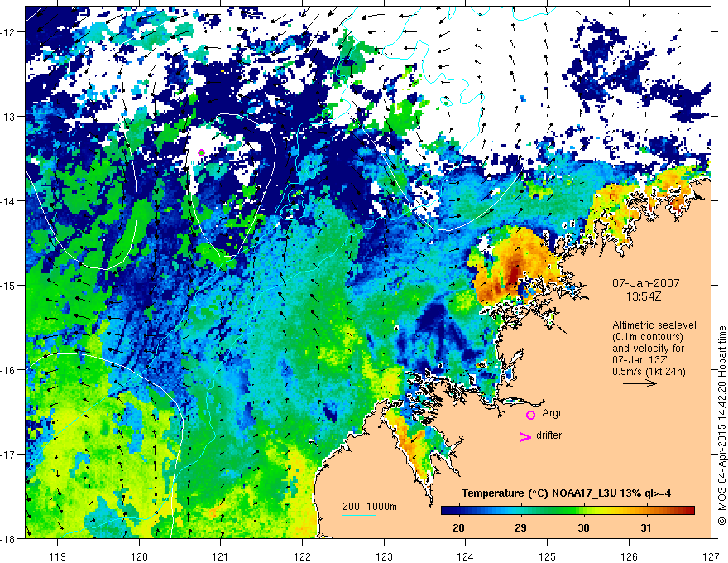Click the 'Argo' legend label

[x=553, y=413]
